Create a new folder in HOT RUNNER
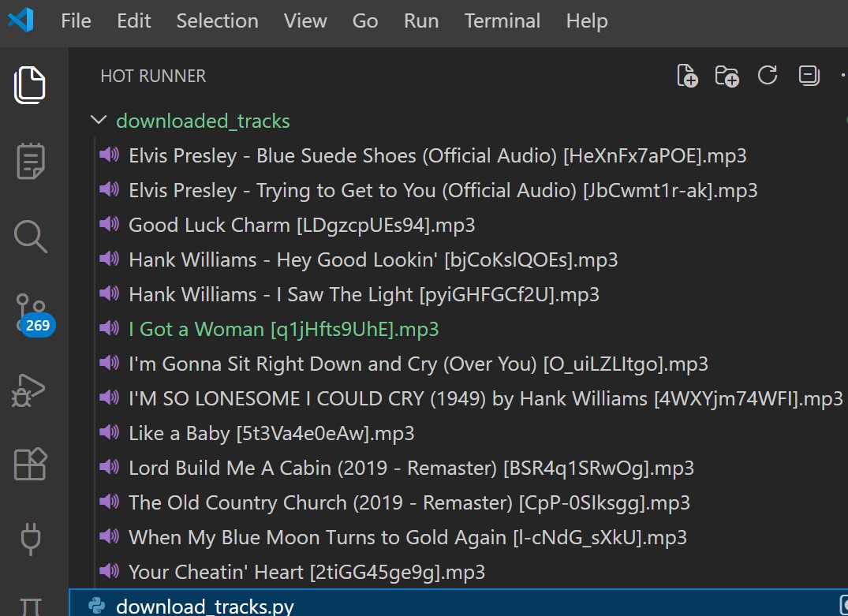The width and height of the screenshot is (848, 616). (x=727, y=76)
